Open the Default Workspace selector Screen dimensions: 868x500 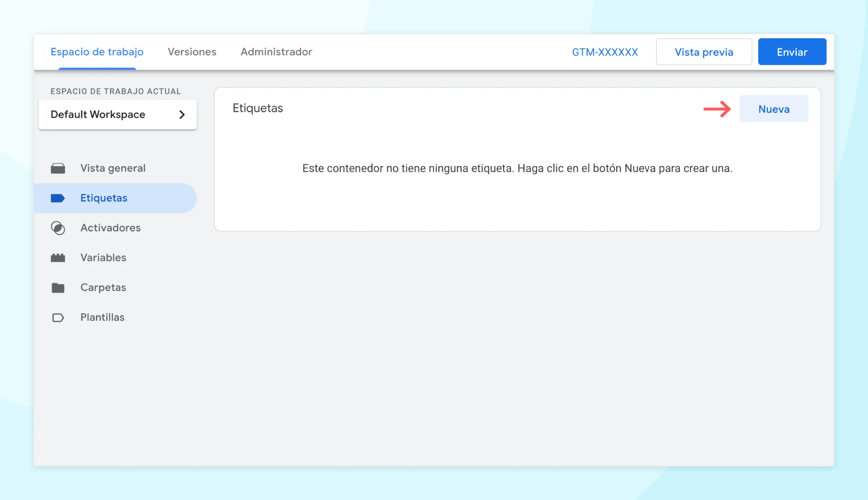(118, 115)
